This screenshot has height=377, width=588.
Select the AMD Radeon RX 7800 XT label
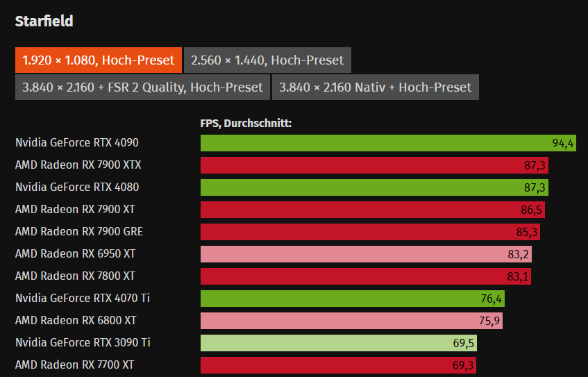(75, 276)
